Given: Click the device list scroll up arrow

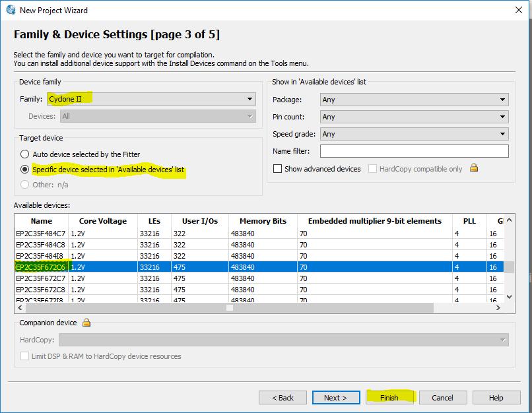Looking at the screenshot, I should (x=509, y=220).
